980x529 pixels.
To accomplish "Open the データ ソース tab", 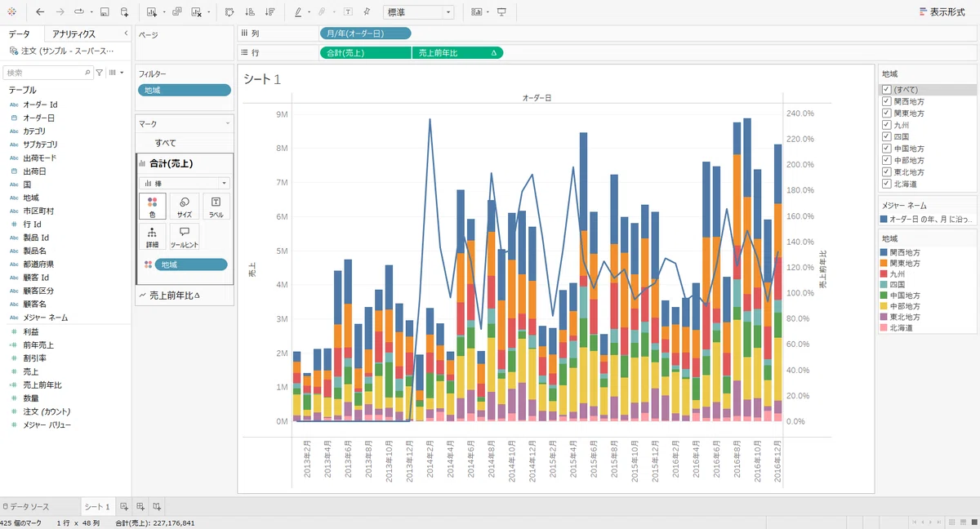I will point(26,507).
